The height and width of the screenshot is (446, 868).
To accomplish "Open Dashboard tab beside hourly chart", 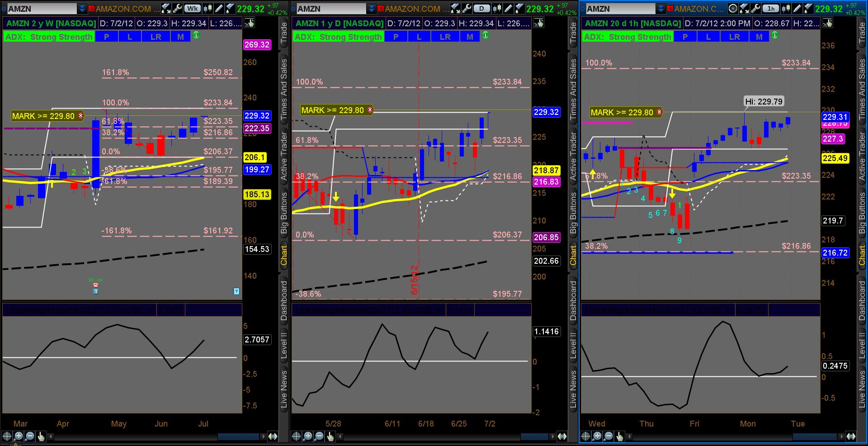I will [863, 300].
